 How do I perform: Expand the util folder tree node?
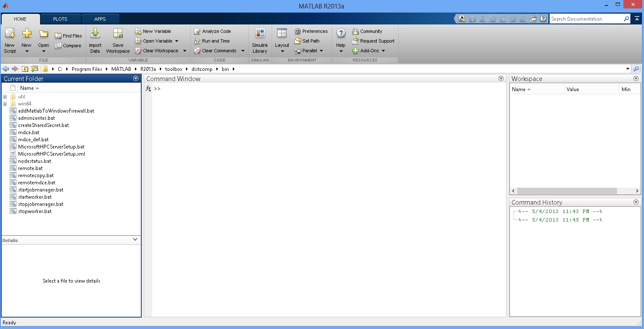(5, 97)
